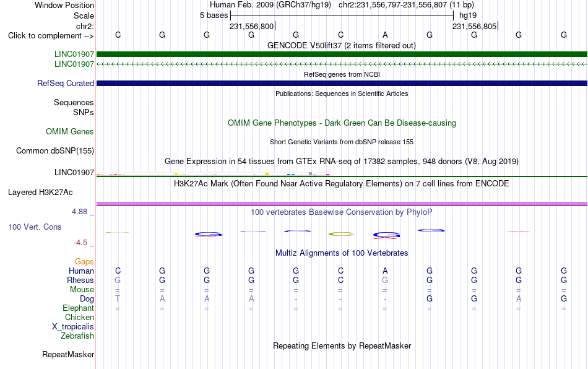Open 'RefSeq genes from NCBI' track title
The height and width of the screenshot is (369, 588).
point(342,74)
